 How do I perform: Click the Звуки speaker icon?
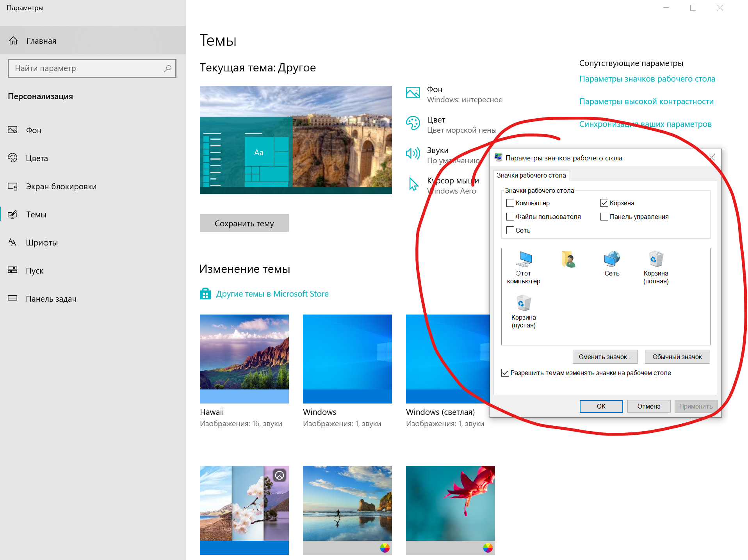[413, 153]
